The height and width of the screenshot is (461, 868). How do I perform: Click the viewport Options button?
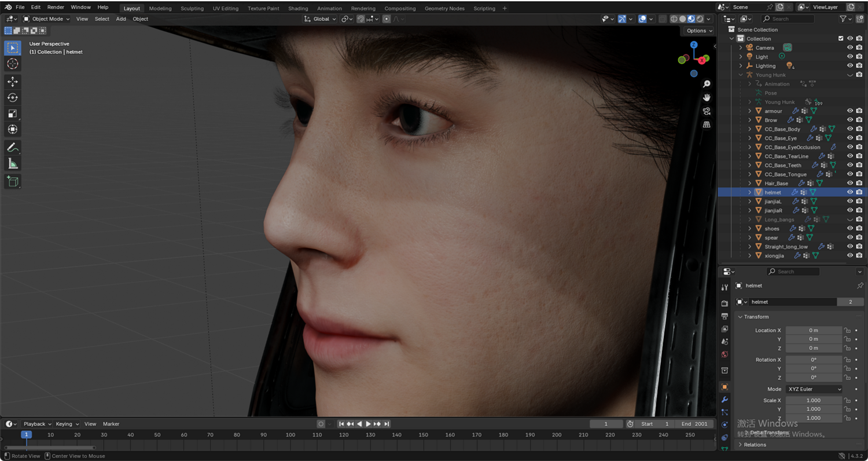tap(698, 31)
